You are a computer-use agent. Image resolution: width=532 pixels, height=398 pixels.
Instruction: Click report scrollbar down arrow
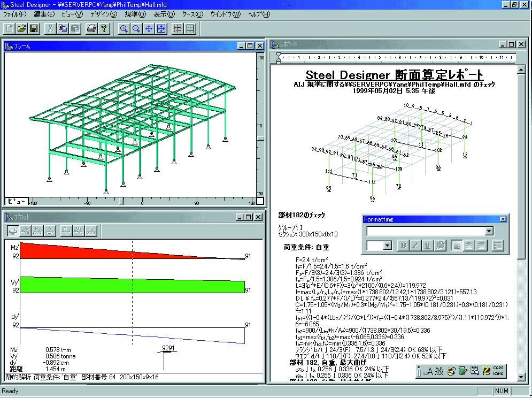(521, 377)
